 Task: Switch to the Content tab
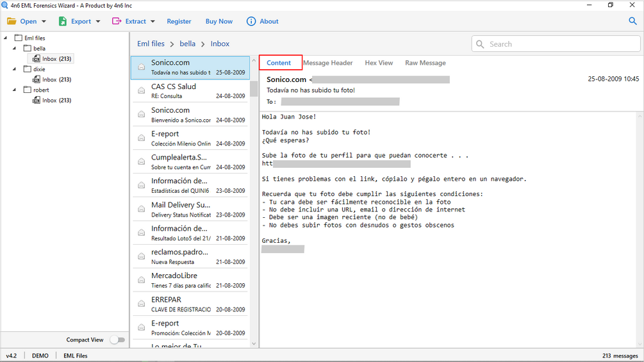coord(279,63)
